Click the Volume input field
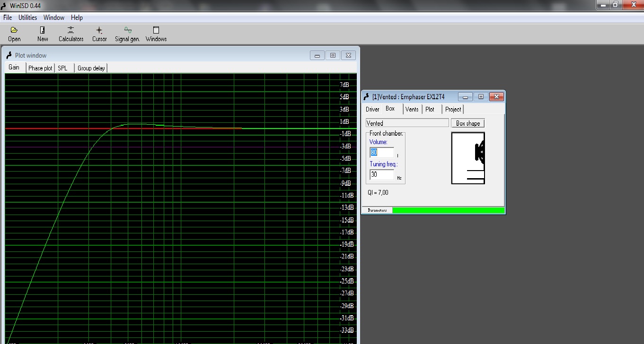644x344 pixels. tap(382, 153)
